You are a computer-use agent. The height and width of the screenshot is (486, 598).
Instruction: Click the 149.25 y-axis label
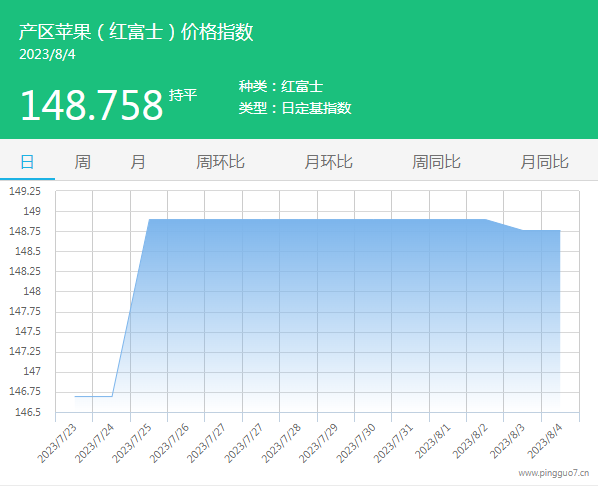(x=25, y=191)
